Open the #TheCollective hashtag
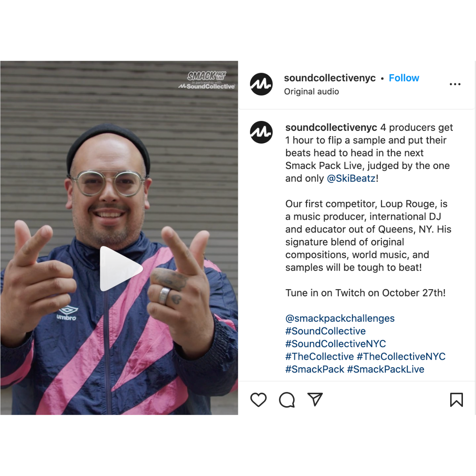 319,356
